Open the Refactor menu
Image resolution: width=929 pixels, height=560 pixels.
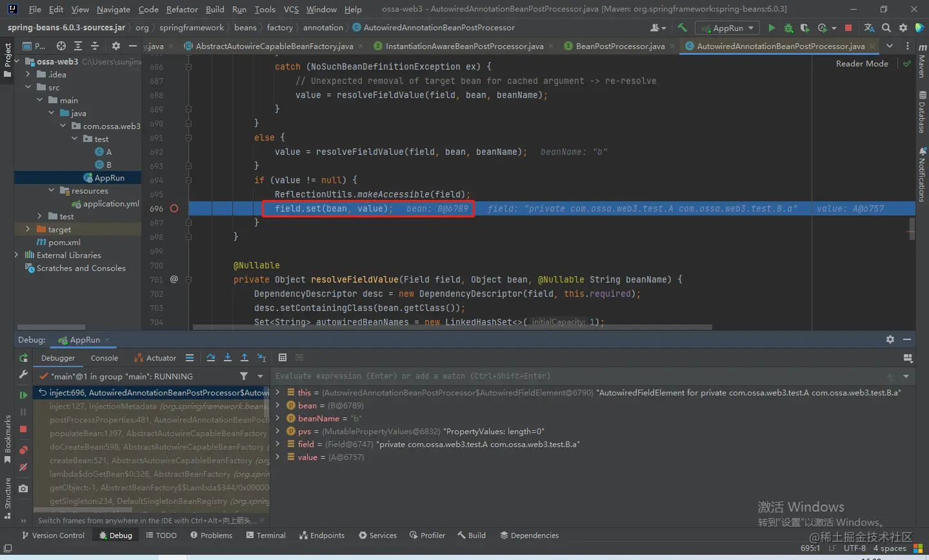[182, 9]
